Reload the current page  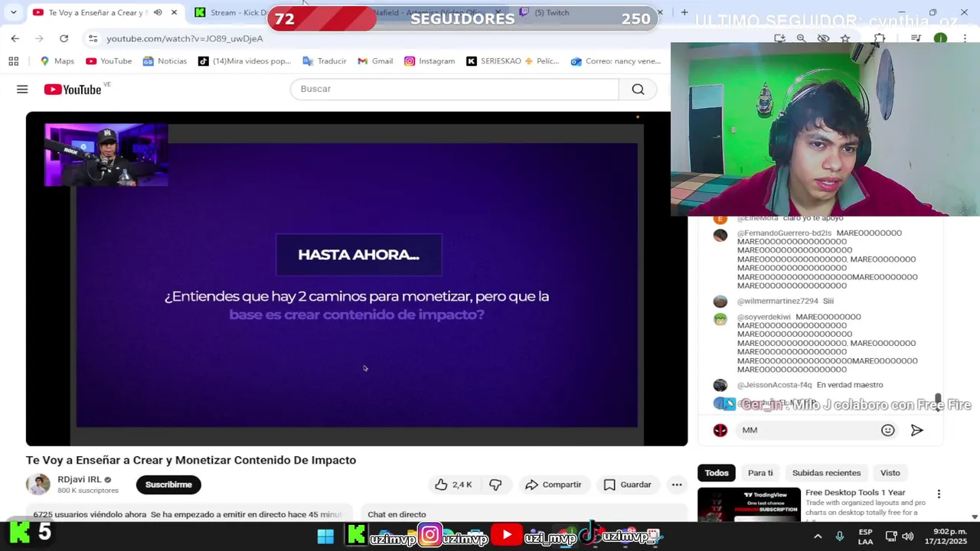(64, 38)
